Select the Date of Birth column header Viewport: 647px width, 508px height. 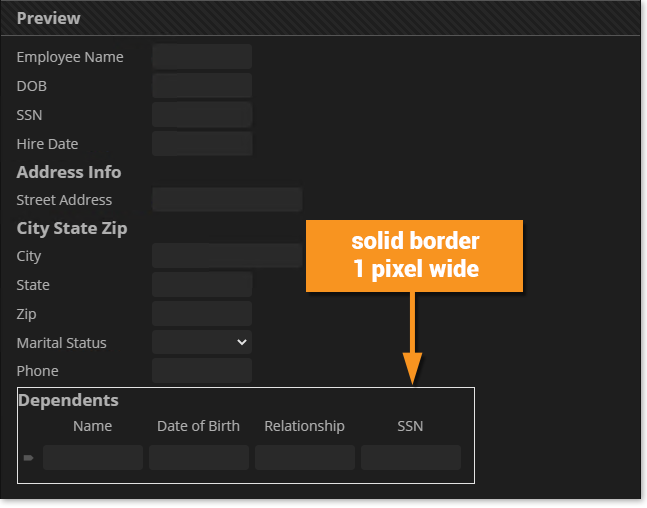click(x=199, y=426)
